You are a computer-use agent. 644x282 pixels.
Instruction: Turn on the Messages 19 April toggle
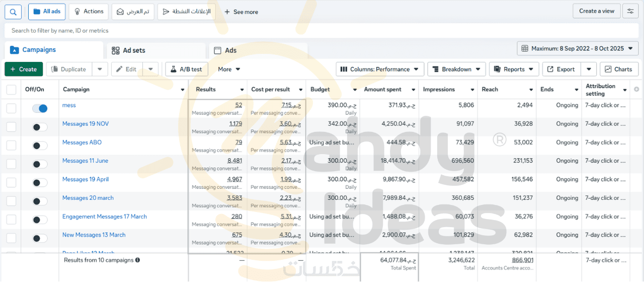tap(40, 183)
